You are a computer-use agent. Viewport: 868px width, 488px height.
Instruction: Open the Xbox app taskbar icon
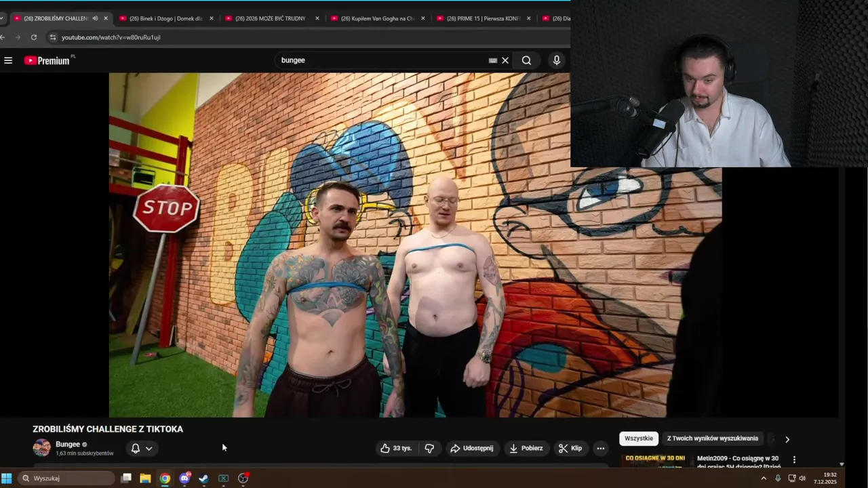(223, 479)
